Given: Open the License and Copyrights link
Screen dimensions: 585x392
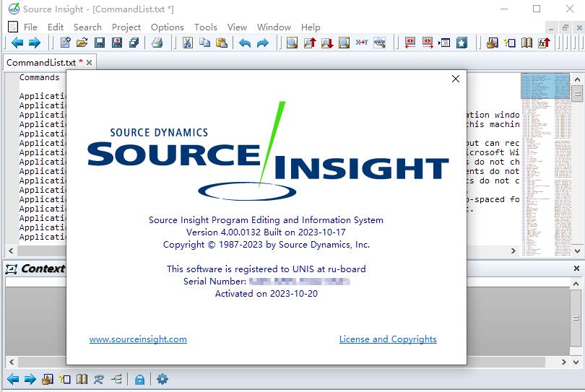Looking at the screenshot, I should [x=388, y=339].
